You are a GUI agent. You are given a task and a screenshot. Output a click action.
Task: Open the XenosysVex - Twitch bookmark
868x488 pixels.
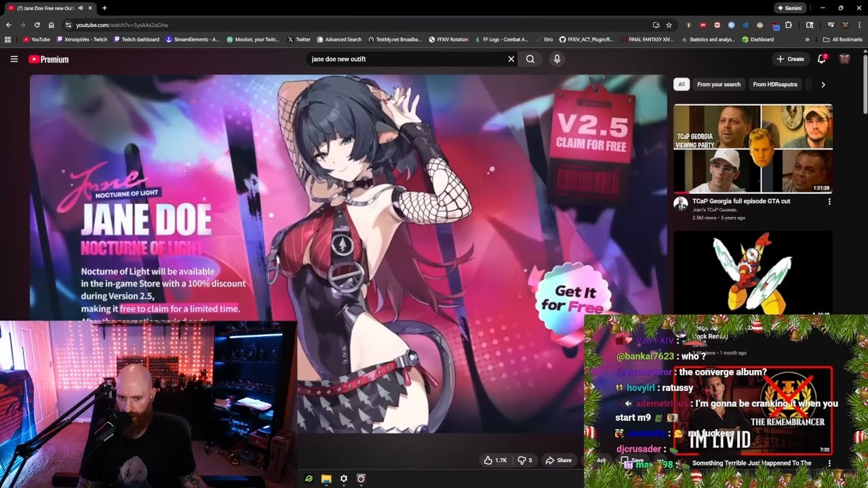point(81,39)
